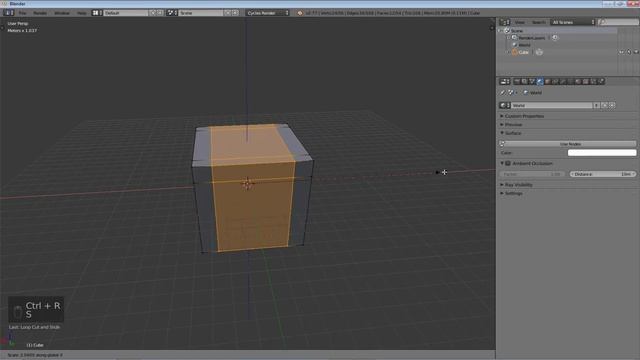Open the Texture properties tab
The image size is (640, 360).
[x=586, y=82]
